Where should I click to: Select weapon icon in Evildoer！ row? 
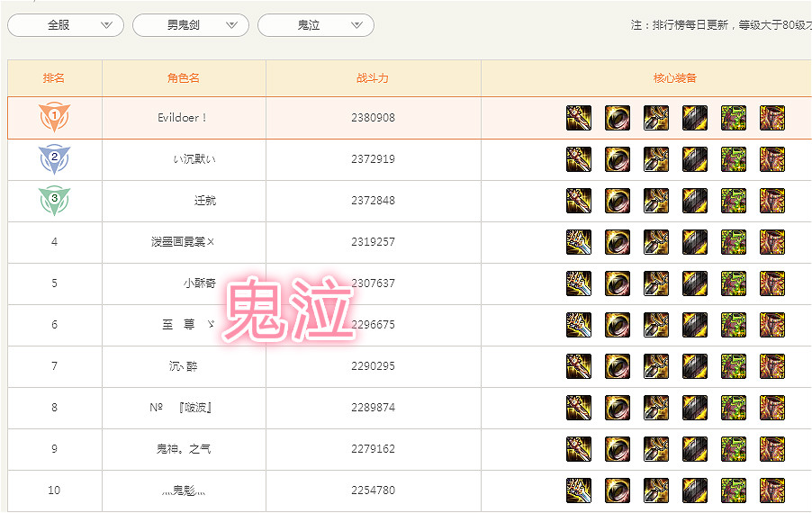(x=579, y=118)
